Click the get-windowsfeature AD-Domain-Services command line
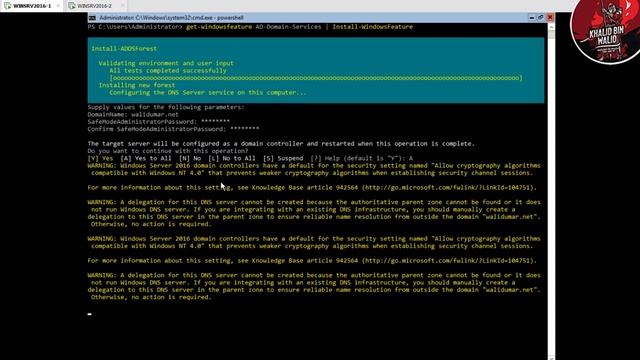The height and width of the screenshot is (360, 640). tap(250, 27)
